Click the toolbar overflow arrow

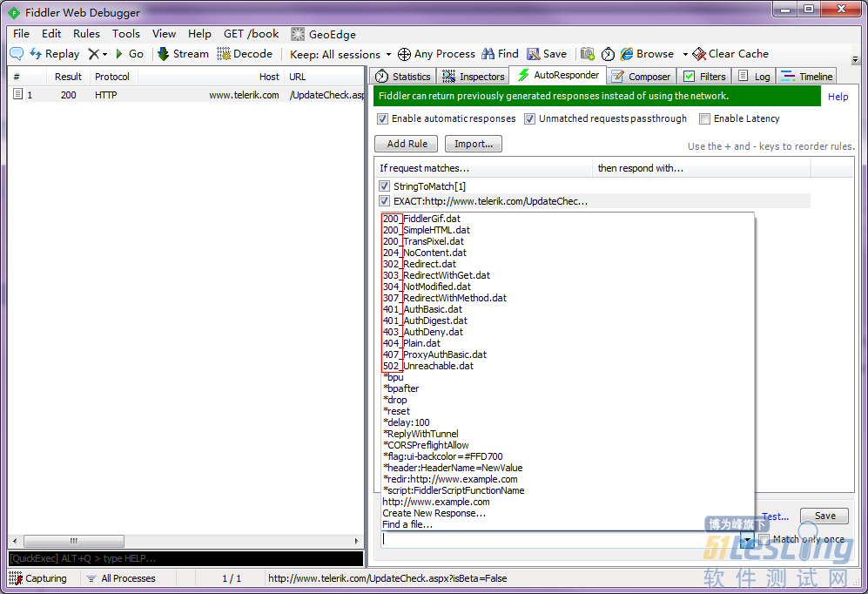pos(855,59)
